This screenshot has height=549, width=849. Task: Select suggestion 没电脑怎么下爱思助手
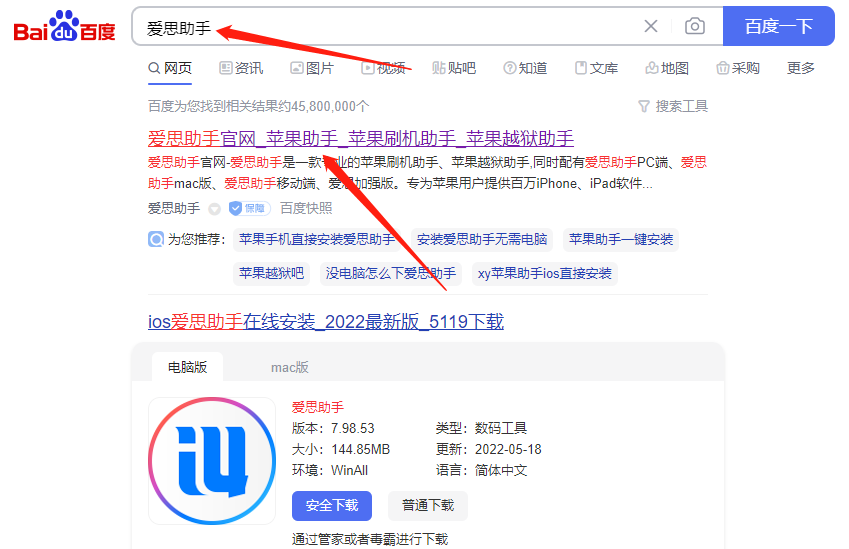[390, 273]
